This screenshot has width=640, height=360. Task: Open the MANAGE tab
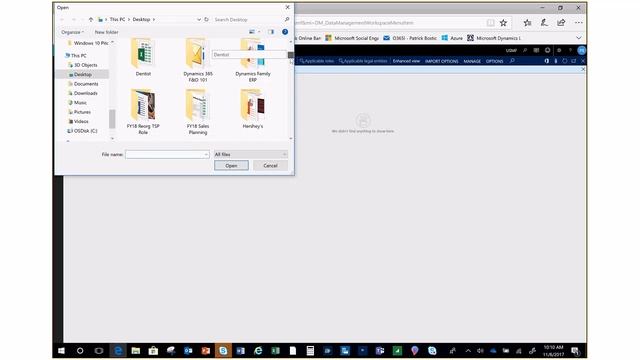[x=472, y=61]
